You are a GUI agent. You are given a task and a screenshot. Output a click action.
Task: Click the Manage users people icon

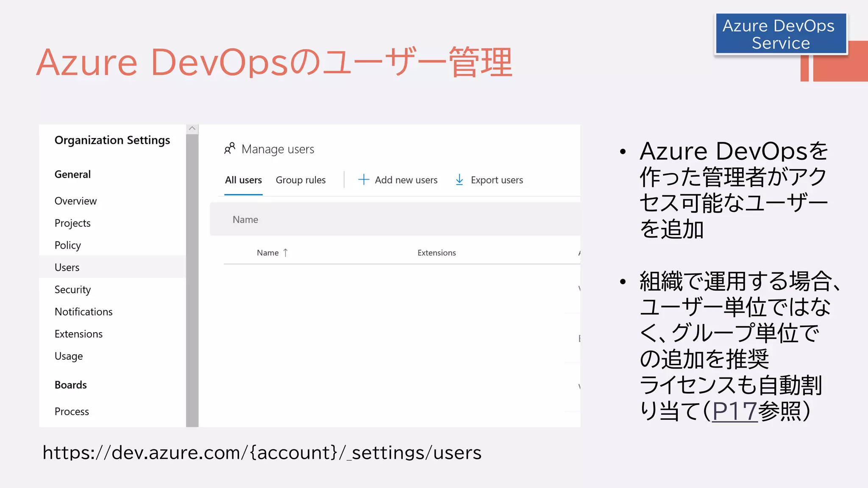(x=230, y=149)
